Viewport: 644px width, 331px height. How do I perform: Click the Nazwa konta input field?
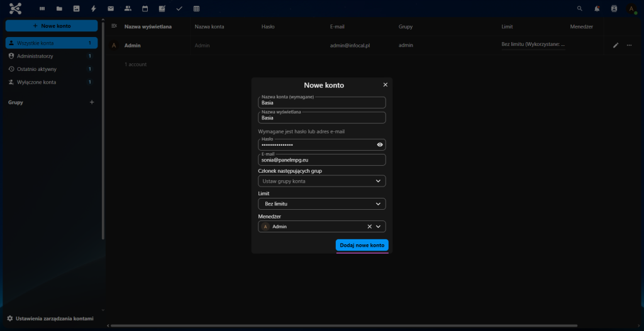[x=321, y=102]
